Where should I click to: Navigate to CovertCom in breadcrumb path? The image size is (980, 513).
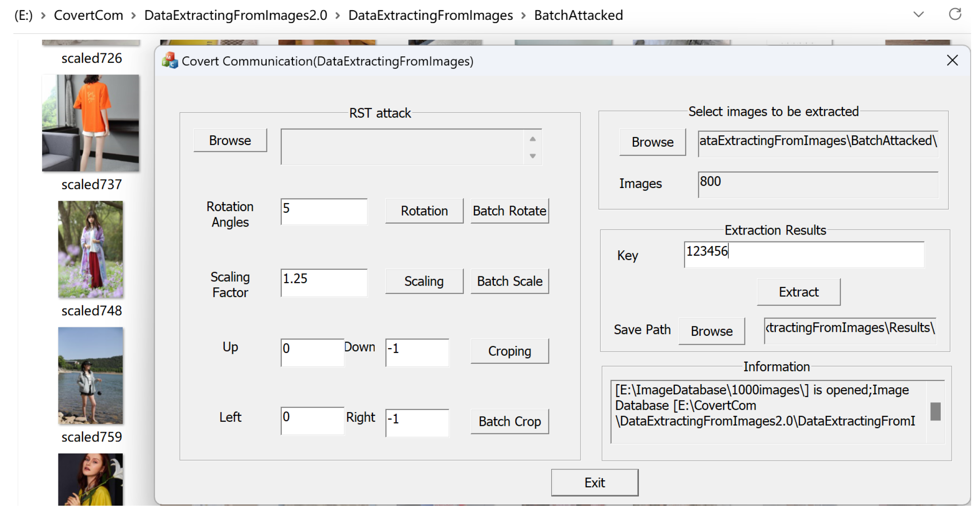pyautogui.click(x=88, y=15)
